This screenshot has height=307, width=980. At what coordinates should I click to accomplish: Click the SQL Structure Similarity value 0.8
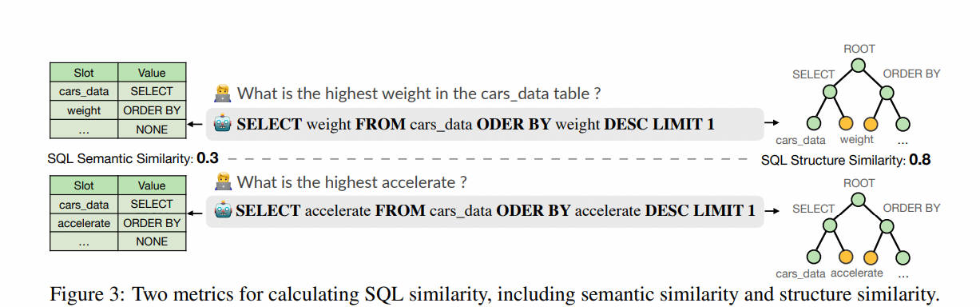(x=920, y=159)
